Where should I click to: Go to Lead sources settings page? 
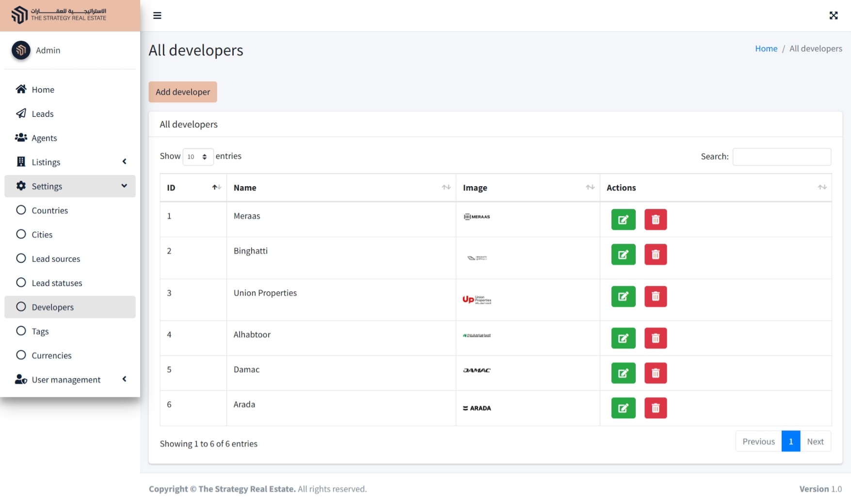click(x=56, y=259)
